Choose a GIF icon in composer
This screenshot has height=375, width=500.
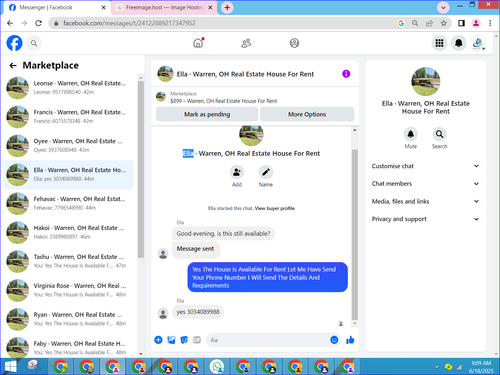pyautogui.click(x=197, y=340)
